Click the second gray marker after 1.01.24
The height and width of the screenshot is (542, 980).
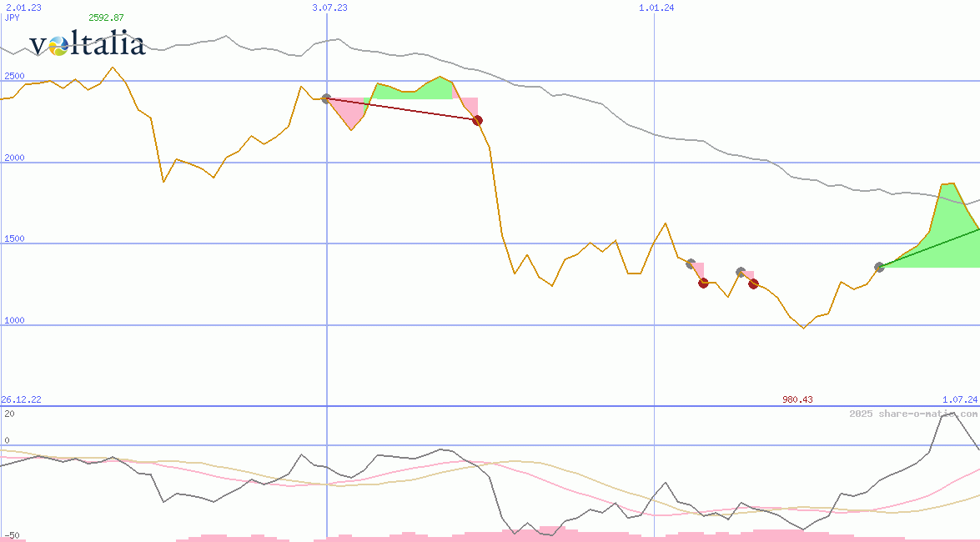coord(741,272)
